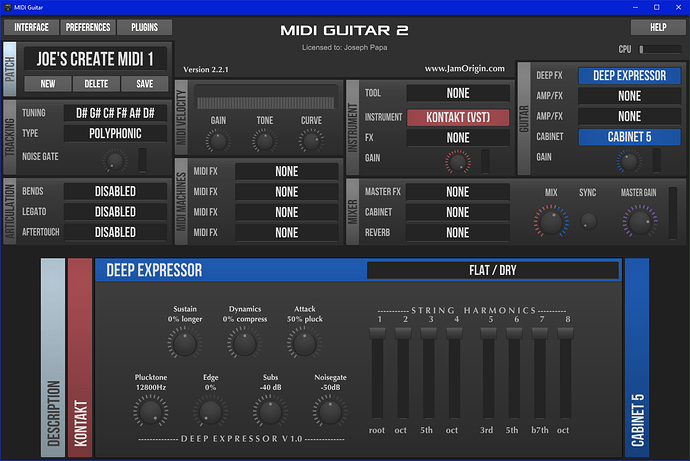The width and height of the screenshot is (690, 461).
Task: Toggle the Sync button
Action: (588, 221)
